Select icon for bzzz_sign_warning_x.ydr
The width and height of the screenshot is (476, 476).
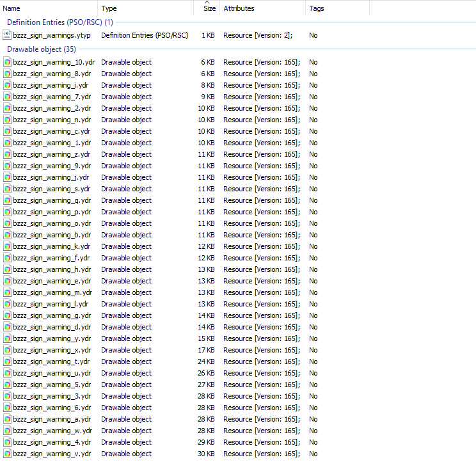[x=7, y=351]
